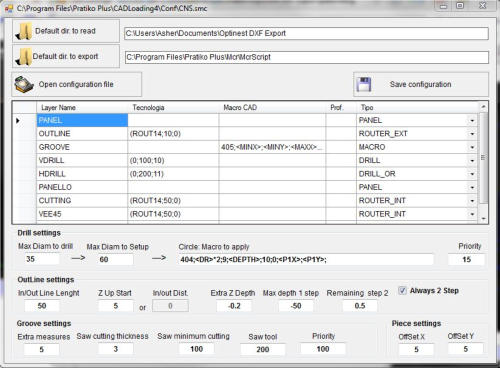
Task: Open the Tipo dropdown for PANEL layer row
Action: (472, 121)
